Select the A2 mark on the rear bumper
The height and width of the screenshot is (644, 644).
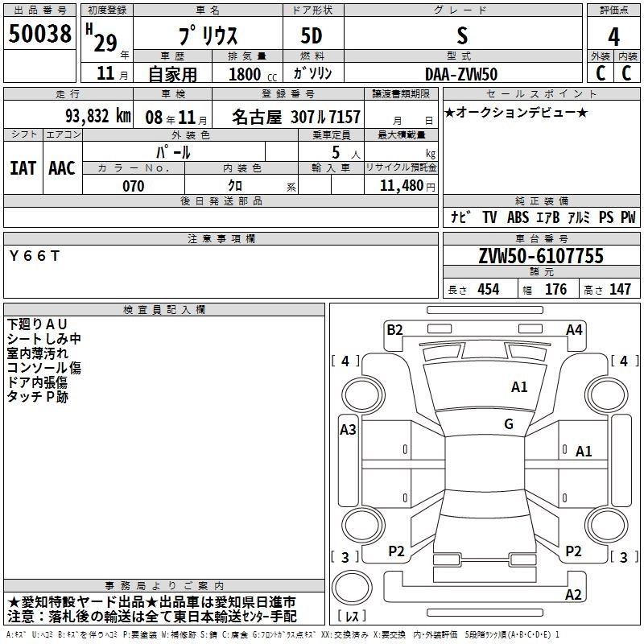[573, 595]
